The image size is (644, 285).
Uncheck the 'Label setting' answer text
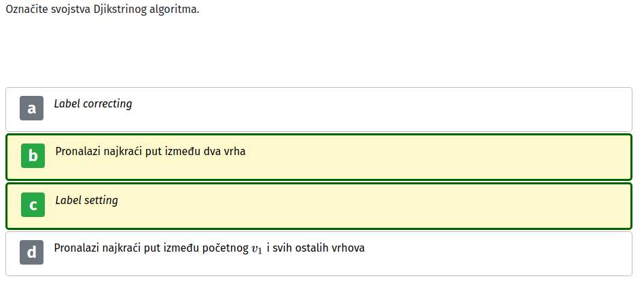87,201
